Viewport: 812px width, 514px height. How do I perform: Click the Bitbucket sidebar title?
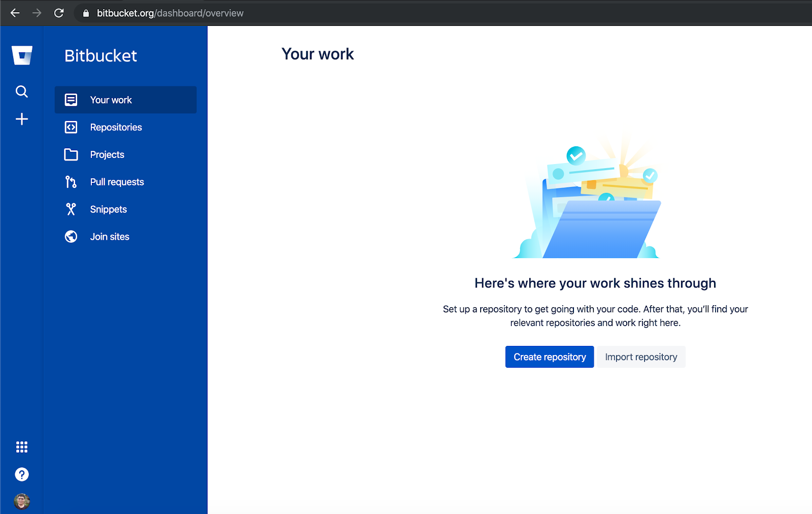pos(100,56)
